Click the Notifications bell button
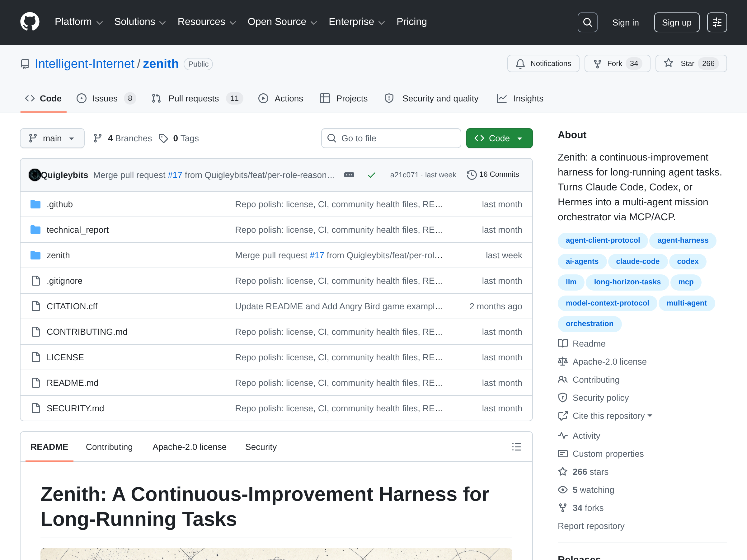The width and height of the screenshot is (747, 560). [x=543, y=63]
